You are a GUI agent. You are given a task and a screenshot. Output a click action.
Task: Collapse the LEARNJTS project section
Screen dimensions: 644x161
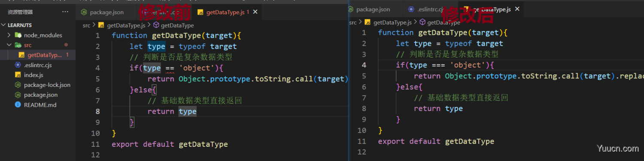3,25
